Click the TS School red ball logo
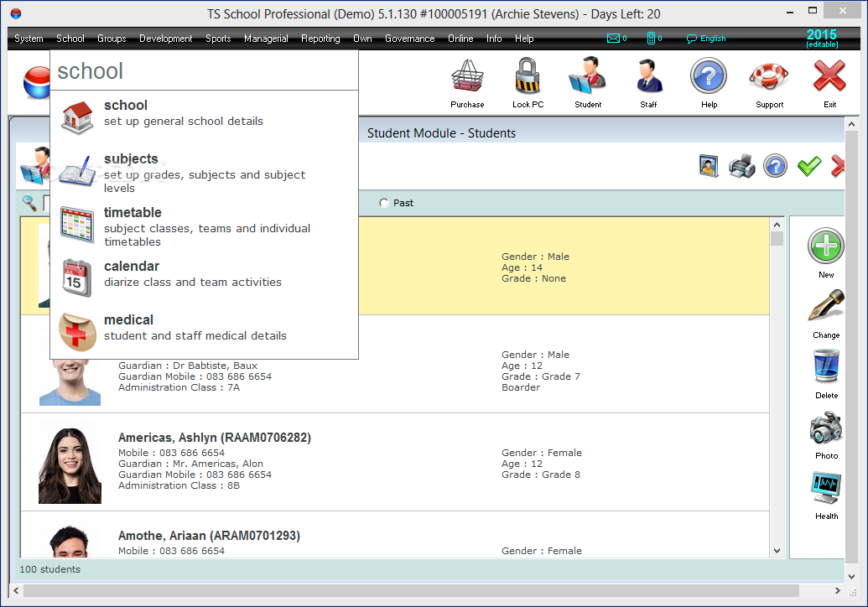Viewport: 868px width, 607px height. pyautogui.click(x=37, y=82)
